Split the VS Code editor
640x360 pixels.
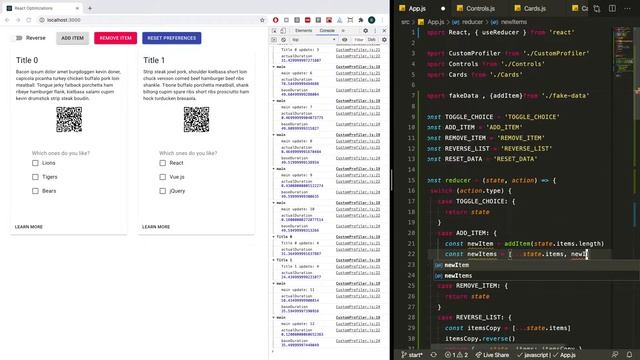tap(612, 9)
